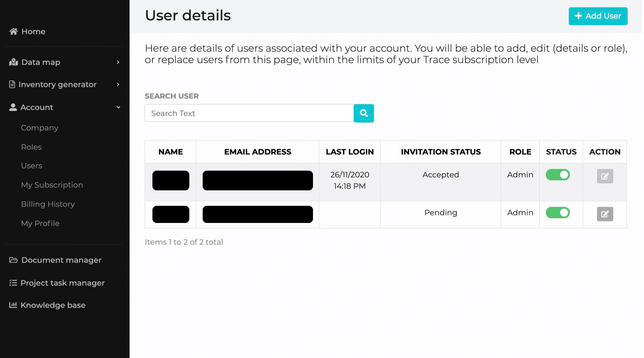644x358 pixels.
Task: Click the Home house icon
Action: [13, 31]
